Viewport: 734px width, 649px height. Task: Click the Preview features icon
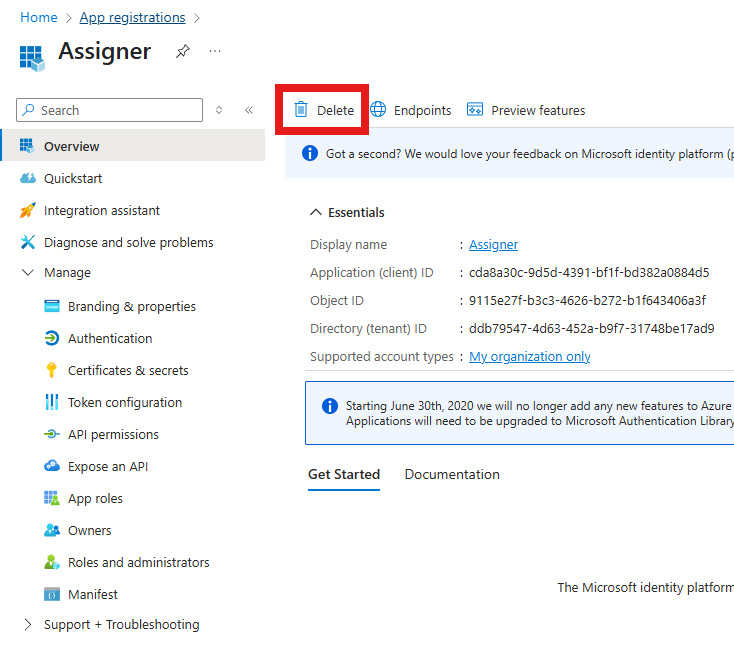tap(475, 110)
